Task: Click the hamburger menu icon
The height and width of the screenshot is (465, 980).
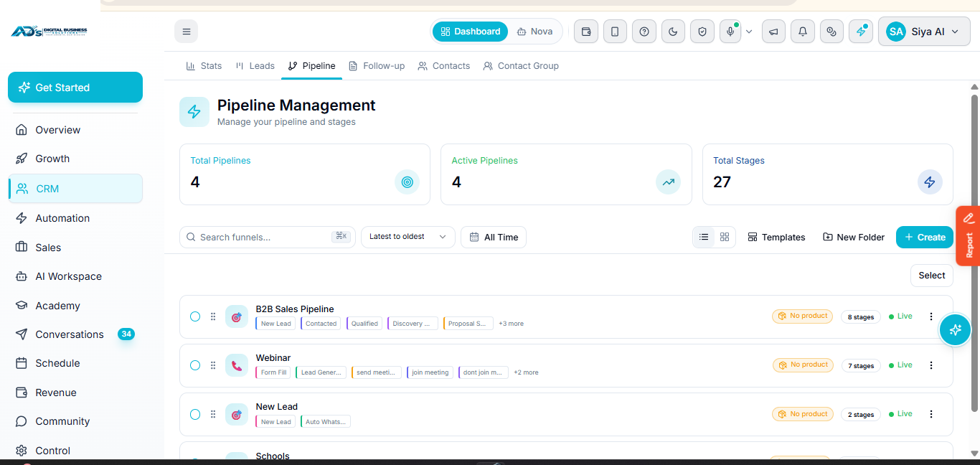Action: [x=187, y=32]
